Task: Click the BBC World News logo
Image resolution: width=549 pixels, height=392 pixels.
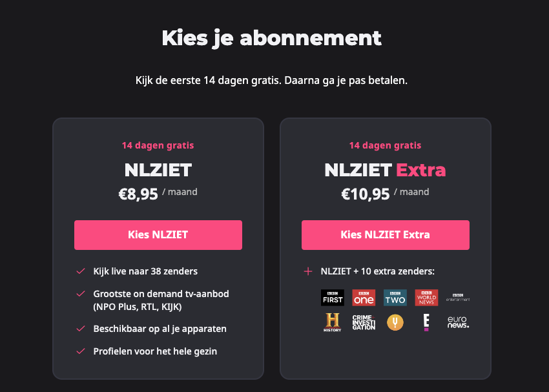Action: (x=426, y=298)
